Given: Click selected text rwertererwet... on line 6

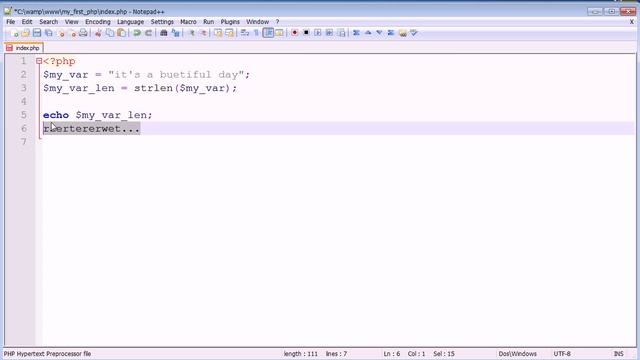Looking at the screenshot, I should [91, 129].
